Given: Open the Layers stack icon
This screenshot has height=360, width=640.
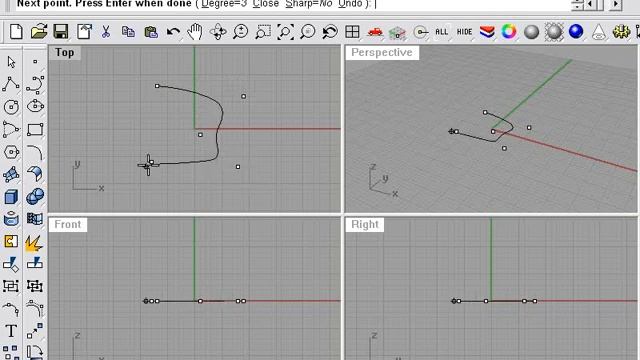Looking at the screenshot, I should (487, 32).
